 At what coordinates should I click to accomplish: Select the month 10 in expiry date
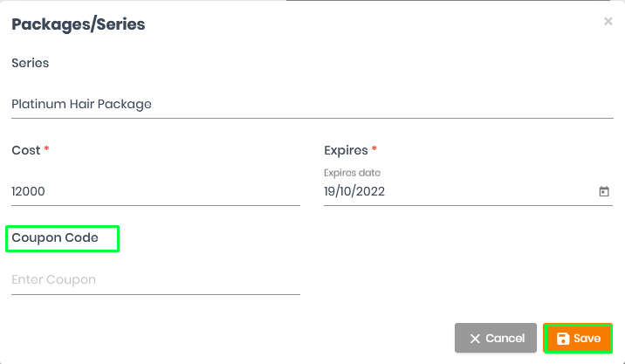(x=346, y=192)
